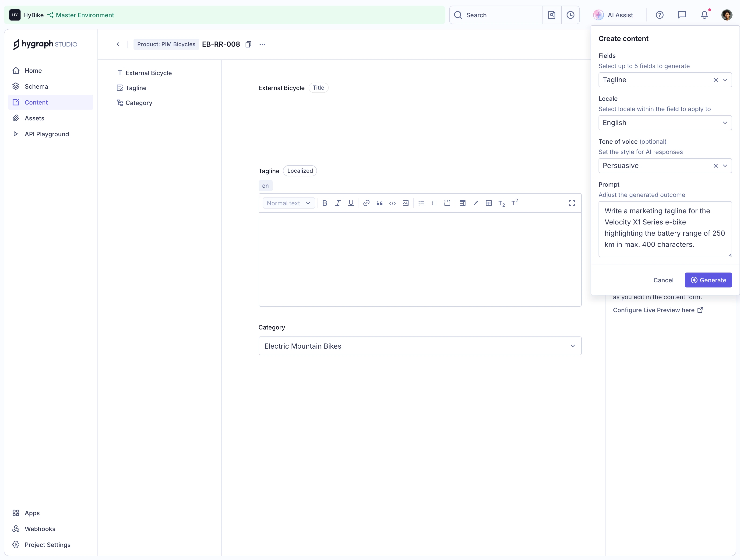The width and height of the screenshot is (740, 560).
Task: Clear the Persuasive tone selection
Action: [715, 166]
